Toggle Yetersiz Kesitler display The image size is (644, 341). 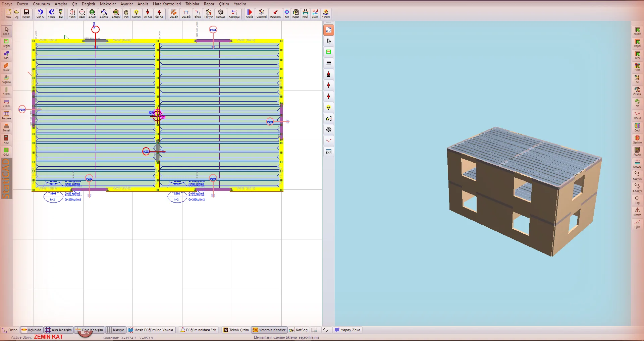click(269, 330)
